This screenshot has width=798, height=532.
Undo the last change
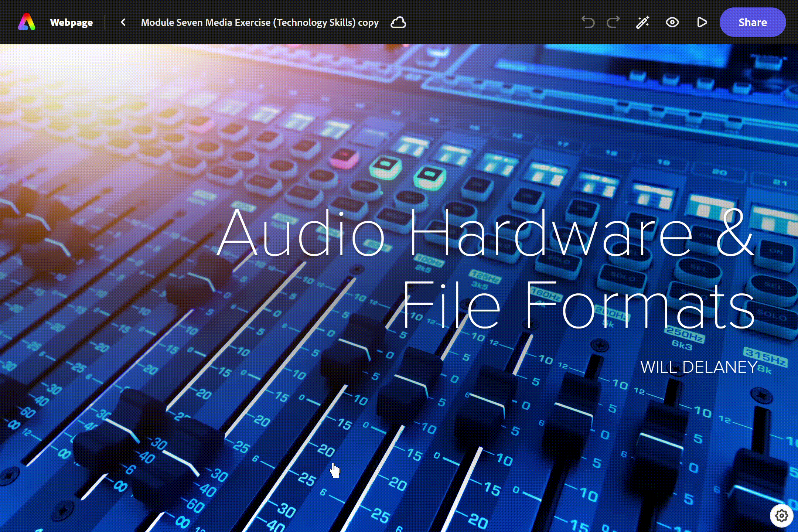coord(588,22)
